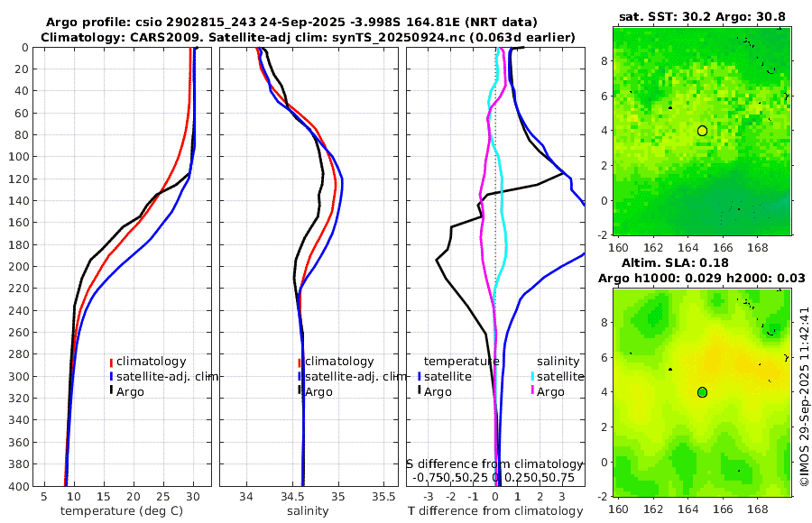Image resolution: width=812 pixels, height=523 pixels.
Task: Click the 'temperature (deg C)' axis label
Action: 122,511
